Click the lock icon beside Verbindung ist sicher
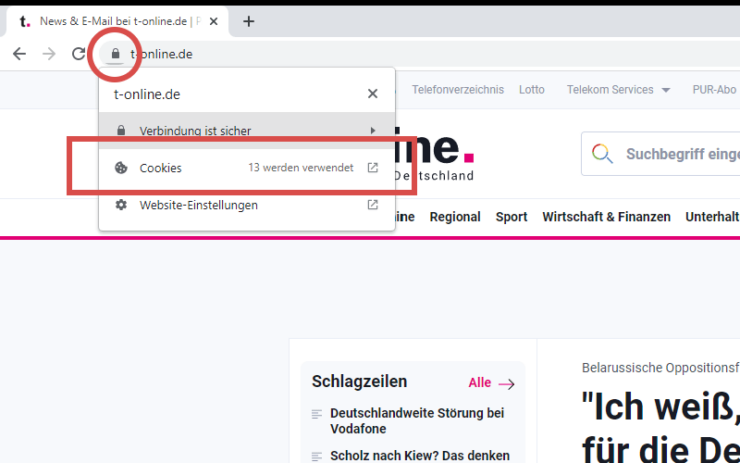The height and width of the screenshot is (463, 740). point(121,130)
